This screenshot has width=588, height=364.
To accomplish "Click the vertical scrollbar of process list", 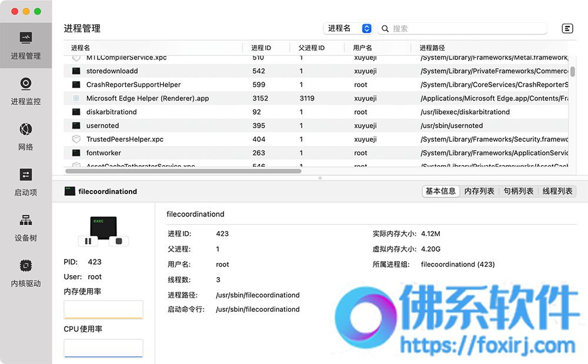I will point(573,72).
